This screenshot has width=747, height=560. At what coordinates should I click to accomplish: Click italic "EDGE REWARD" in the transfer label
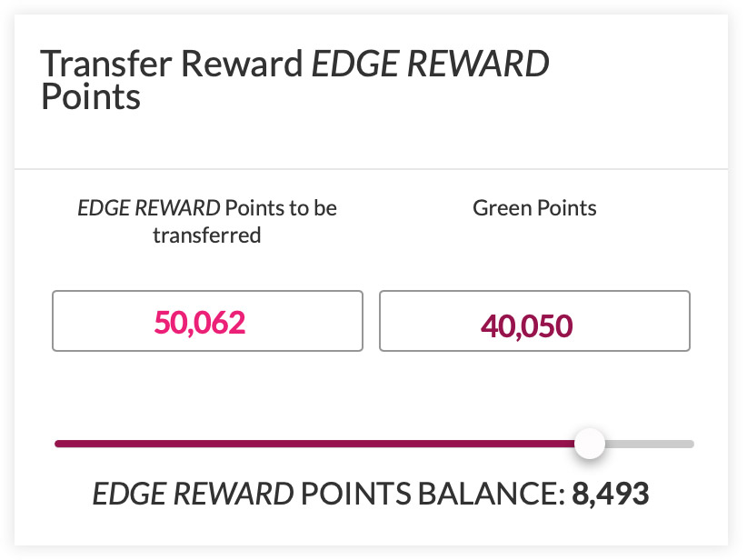[149, 208]
